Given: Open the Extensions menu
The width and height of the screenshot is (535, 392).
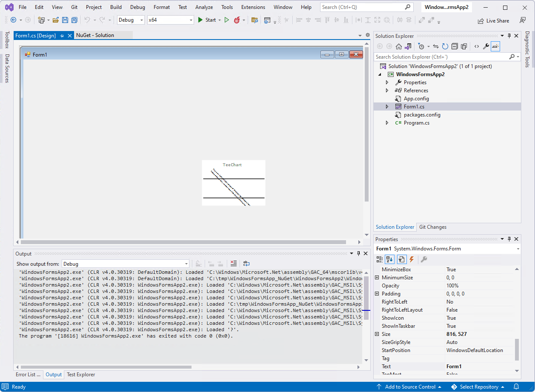Looking at the screenshot, I should coord(253,7).
